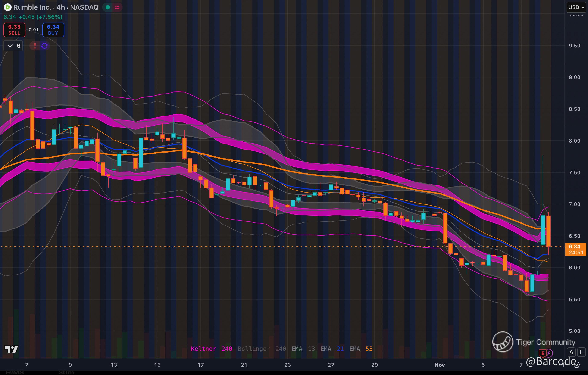Image resolution: width=588 pixels, height=375 pixels.
Task: Open chart time axis settings gear
Action: tap(576, 365)
